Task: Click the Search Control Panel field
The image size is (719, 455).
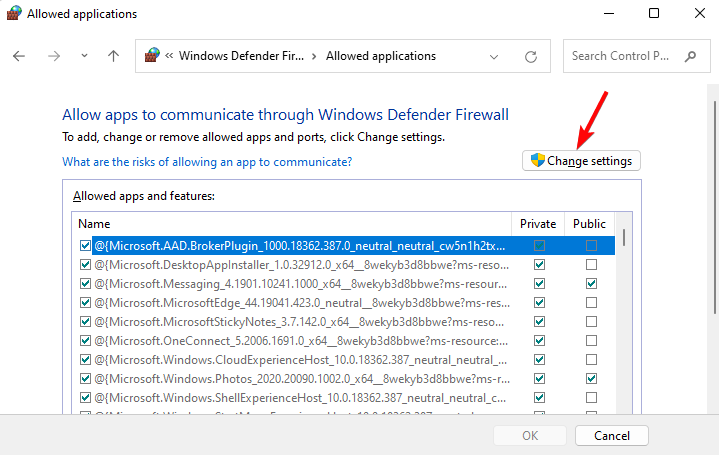Action: click(x=636, y=56)
